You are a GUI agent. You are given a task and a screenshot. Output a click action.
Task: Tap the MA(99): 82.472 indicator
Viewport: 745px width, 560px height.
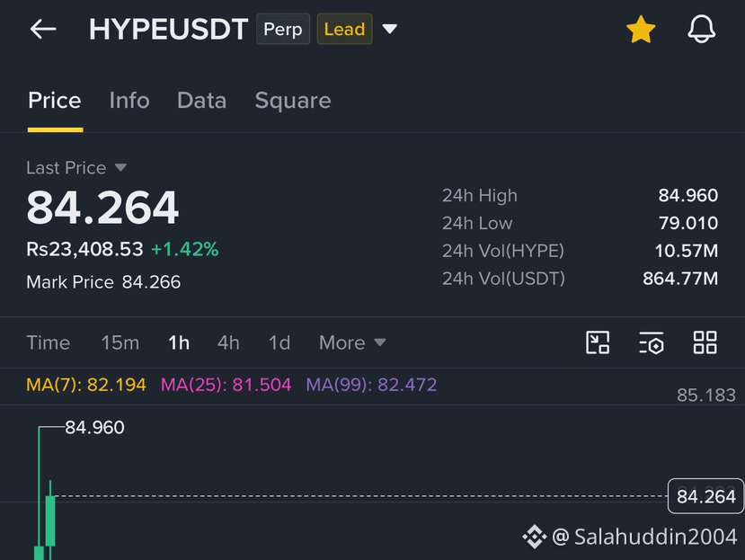(371, 385)
